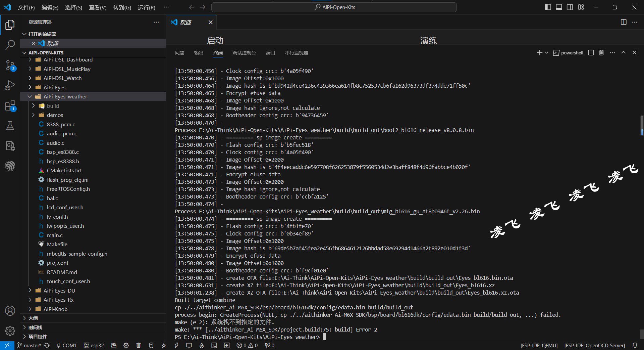
Task: Expand the 时间线 timeline section
Action: [93, 327]
